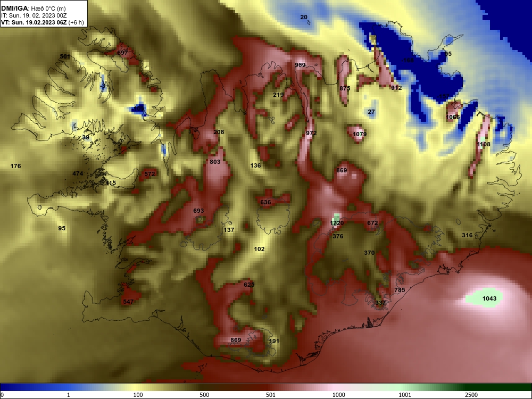Image resolution: width=532 pixels, height=399 pixels.
Task: Select the 27 map value
Action: tap(371, 112)
